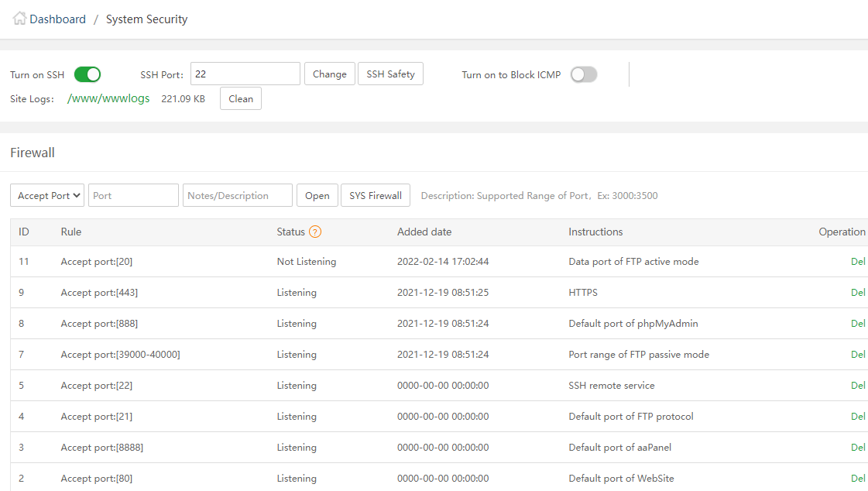Focus the SSH Port input field
This screenshot has height=491, width=868.
pos(245,74)
